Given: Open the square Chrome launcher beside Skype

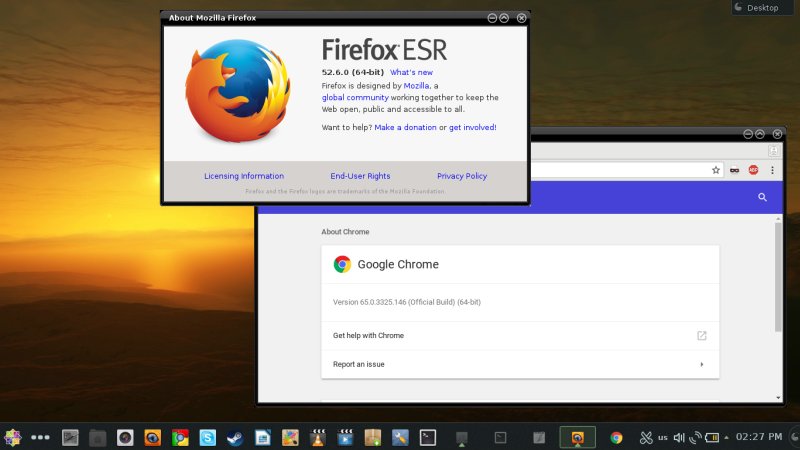Looking at the screenshot, I should click(180, 437).
